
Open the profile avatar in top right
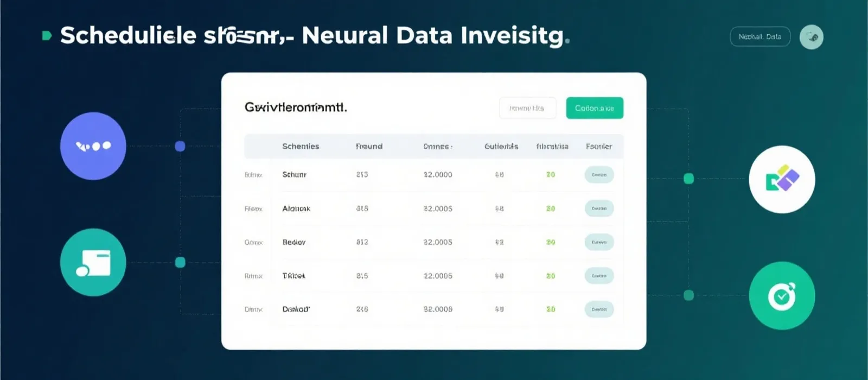tap(811, 37)
